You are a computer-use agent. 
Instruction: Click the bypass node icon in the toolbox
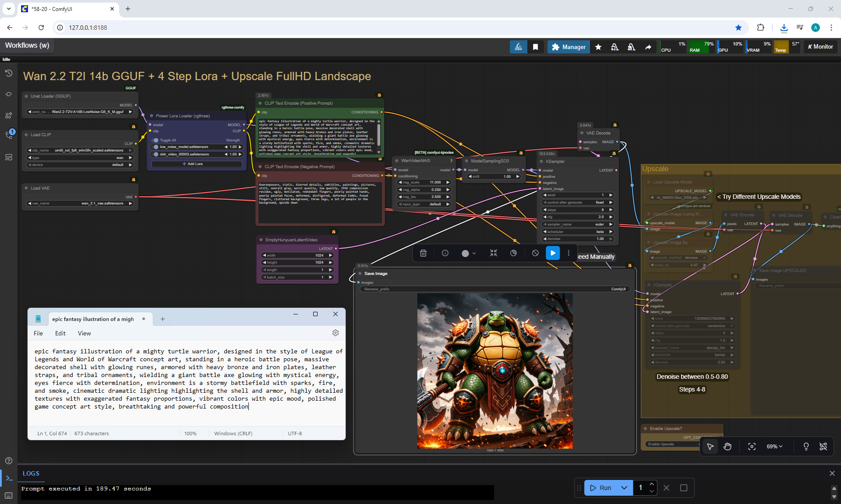point(535,253)
